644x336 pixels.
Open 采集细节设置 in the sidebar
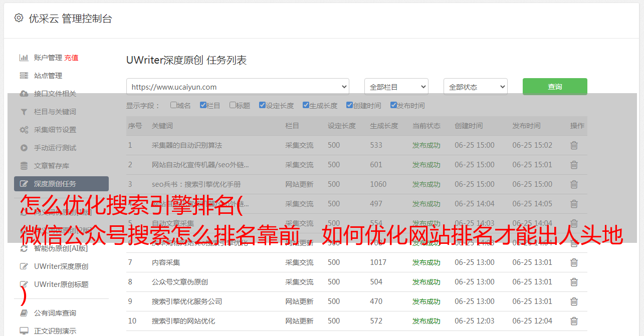pyautogui.click(x=55, y=130)
